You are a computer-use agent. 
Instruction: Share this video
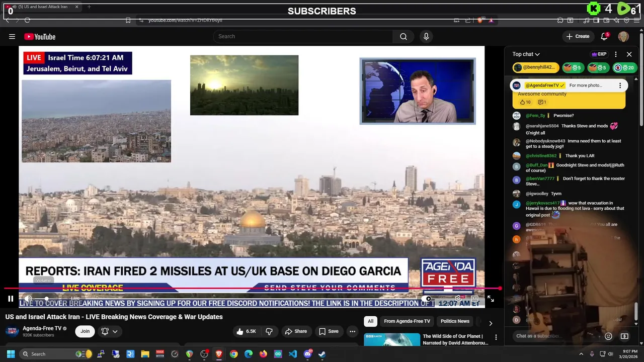coord(296,331)
